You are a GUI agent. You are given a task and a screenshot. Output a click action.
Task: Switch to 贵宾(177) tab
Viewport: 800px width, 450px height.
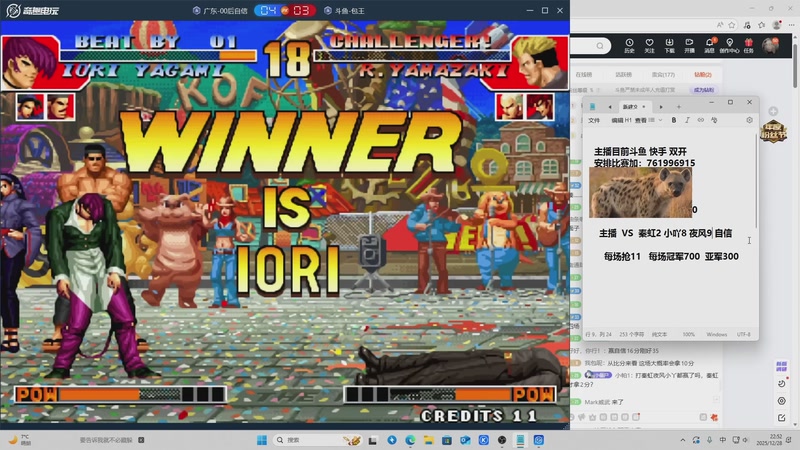coord(663,74)
